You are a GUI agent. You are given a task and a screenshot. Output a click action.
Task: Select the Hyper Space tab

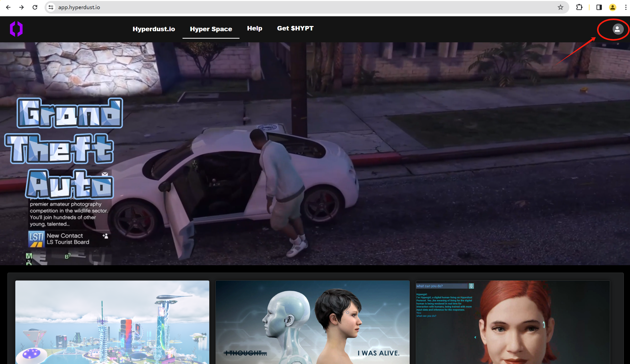tap(211, 29)
